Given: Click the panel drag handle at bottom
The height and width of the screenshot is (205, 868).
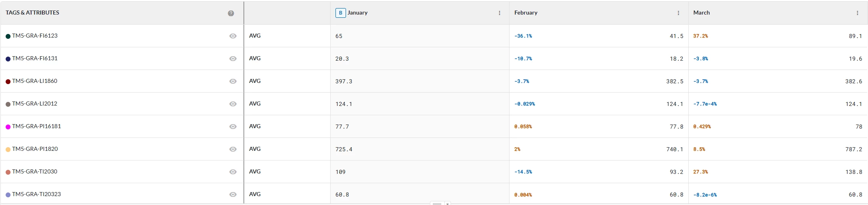Looking at the screenshot, I should (x=437, y=204).
